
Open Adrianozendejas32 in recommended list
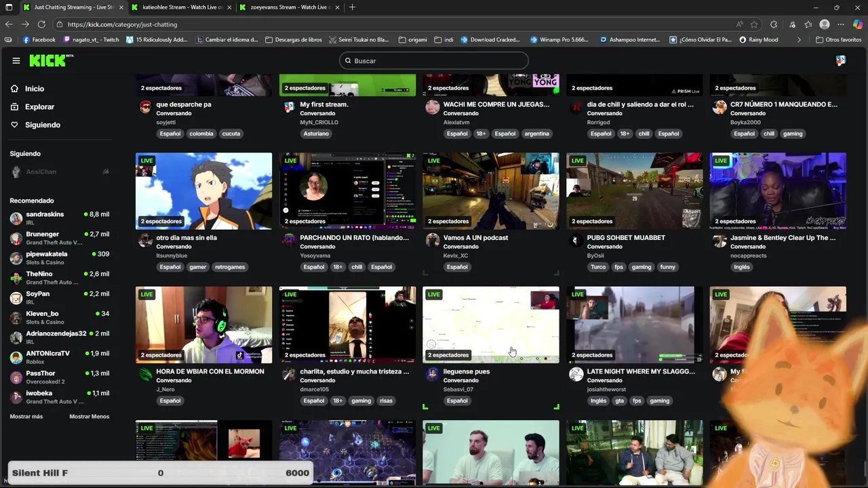click(60, 338)
